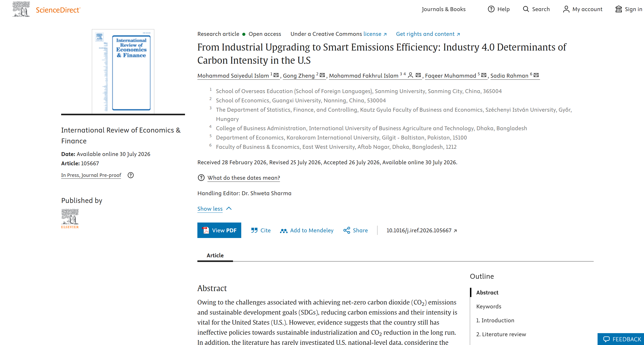Open What do these dates mean
The height and width of the screenshot is (345, 644).
coord(244,178)
